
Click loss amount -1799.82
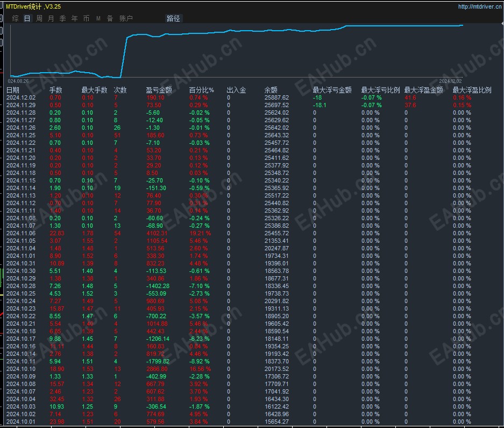(158, 361)
